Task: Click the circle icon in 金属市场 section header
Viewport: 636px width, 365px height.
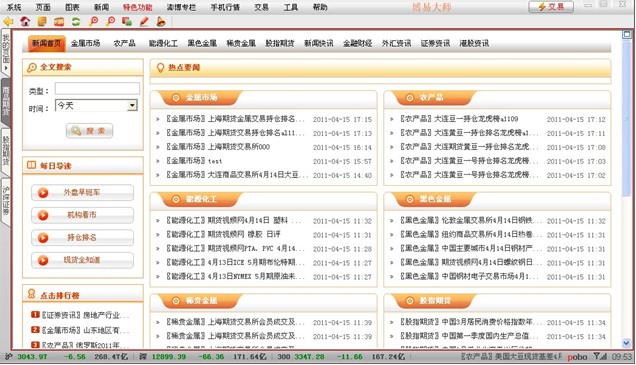Action: (176, 98)
